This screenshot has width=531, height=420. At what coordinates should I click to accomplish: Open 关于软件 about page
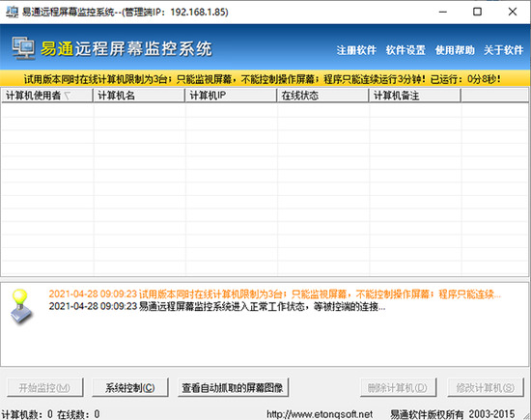pos(503,50)
